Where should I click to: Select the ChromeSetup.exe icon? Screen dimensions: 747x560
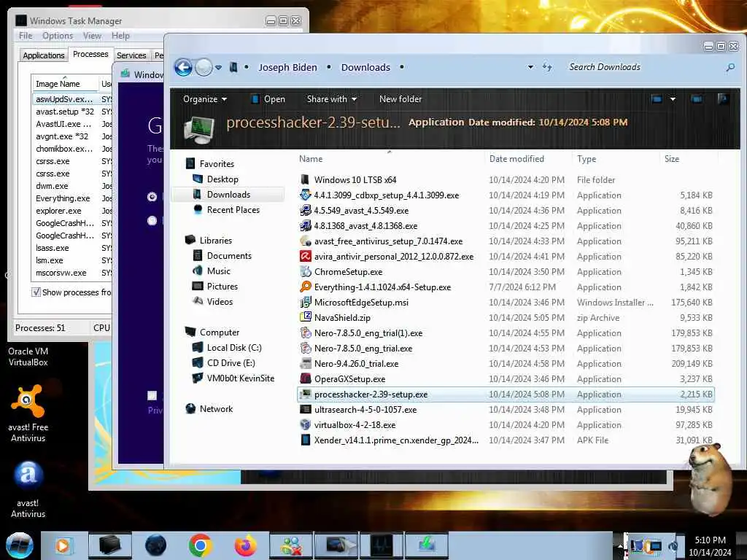click(x=305, y=271)
